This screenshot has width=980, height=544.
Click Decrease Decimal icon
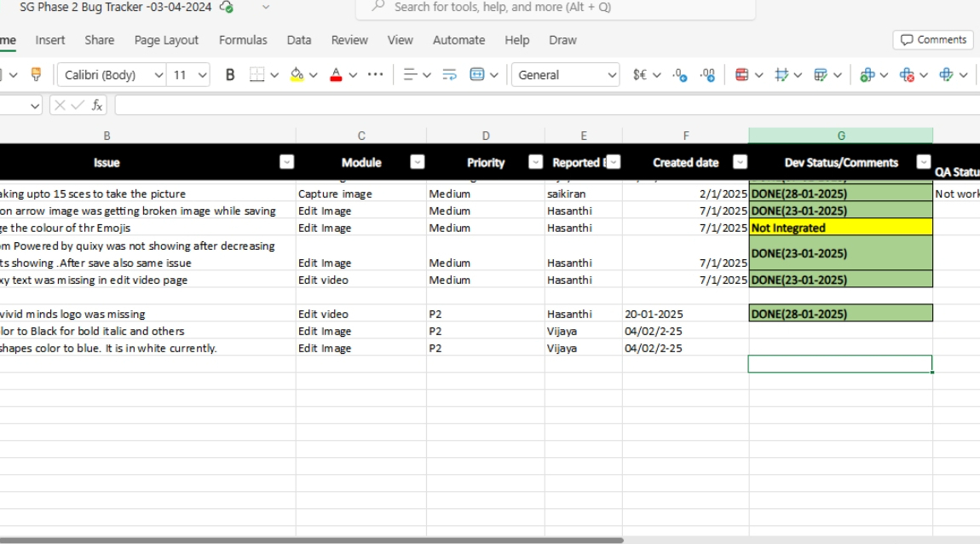coord(680,74)
